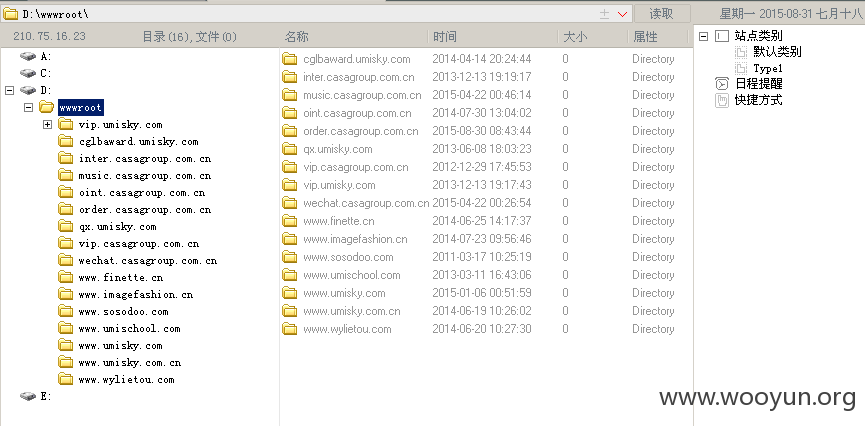
Task: Select www.imagefashion.cn in tree
Action: tap(136, 295)
